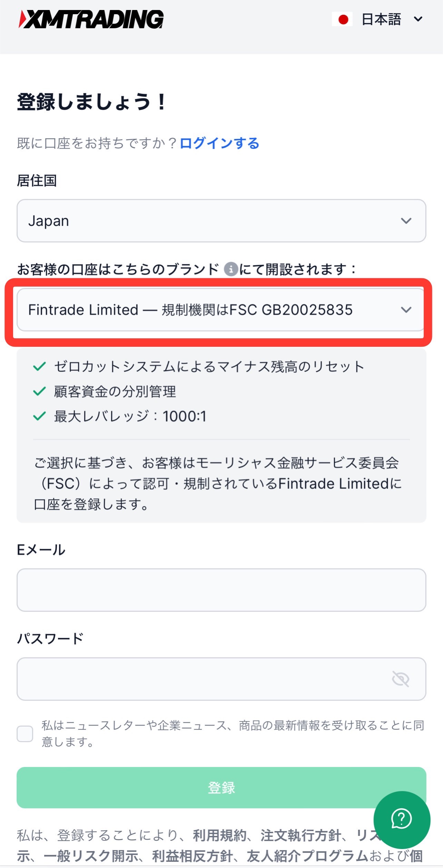
Task: Click the XMTrading logo
Action: tap(91, 19)
